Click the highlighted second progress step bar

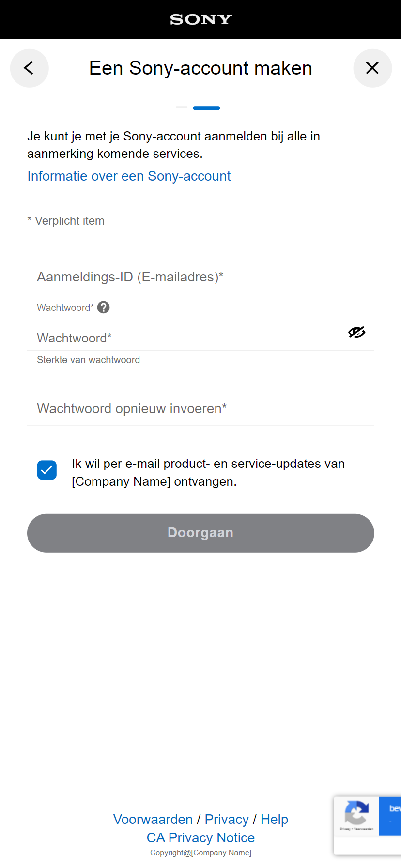pyautogui.click(x=206, y=108)
